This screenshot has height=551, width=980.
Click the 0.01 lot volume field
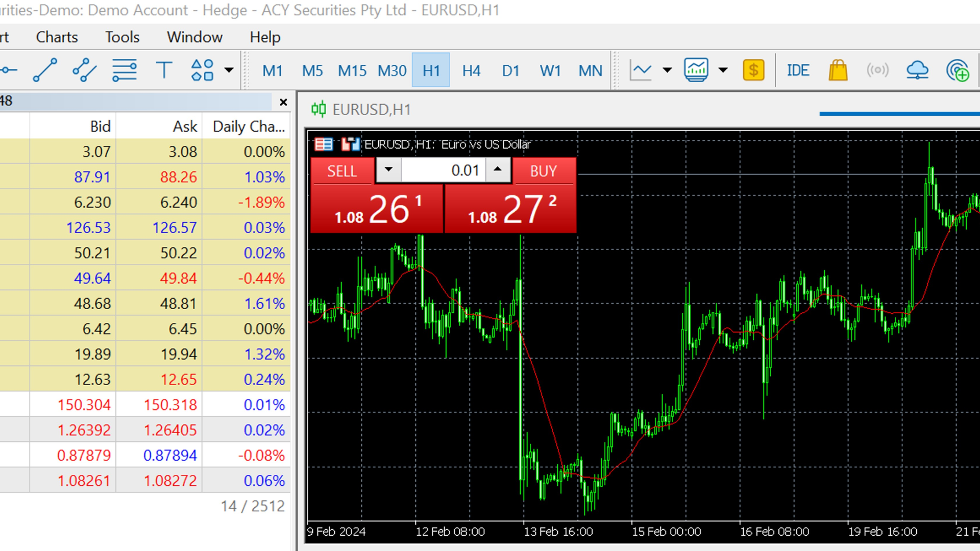click(x=443, y=170)
